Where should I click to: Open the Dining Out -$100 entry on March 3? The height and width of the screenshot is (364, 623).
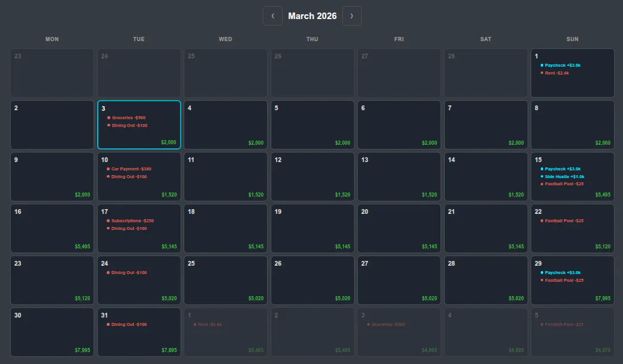127,126
